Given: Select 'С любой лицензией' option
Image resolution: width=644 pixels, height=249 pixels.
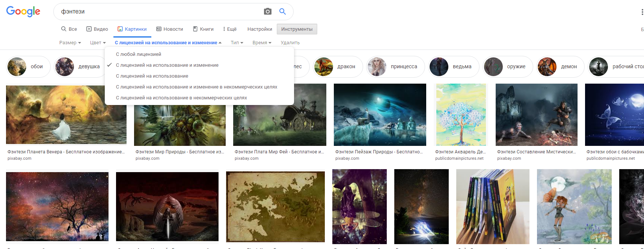Looking at the screenshot, I should [139, 54].
